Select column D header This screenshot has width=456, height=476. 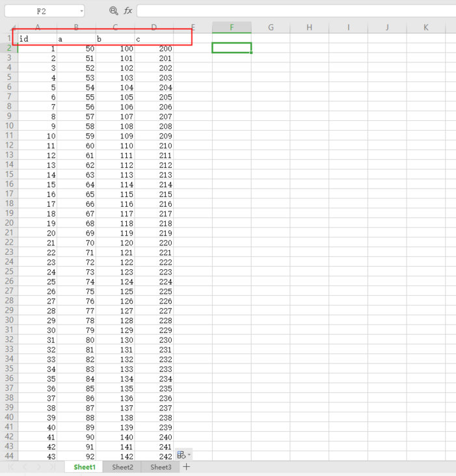coord(154,27)
